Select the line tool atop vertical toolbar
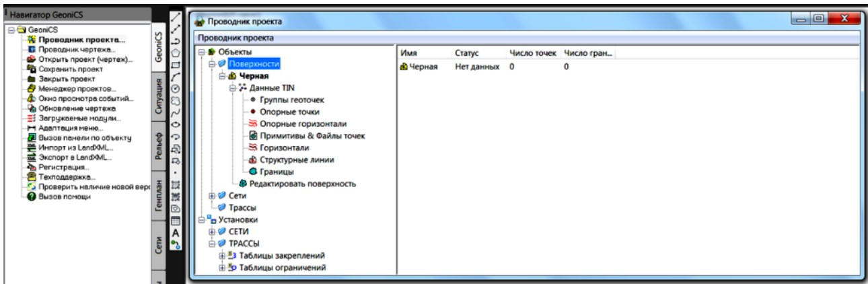This screenshot has width=868, height=284. 176,17
